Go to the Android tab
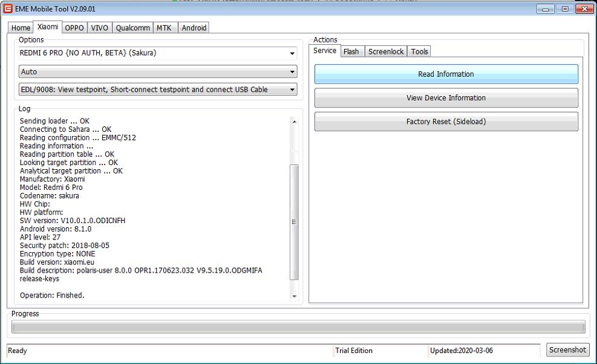 coord(194,28)
